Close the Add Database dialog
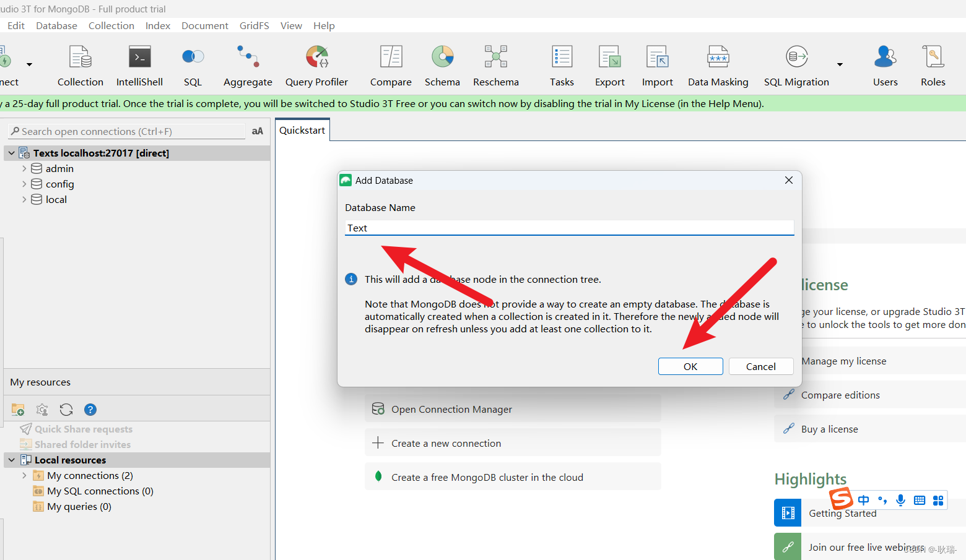The image size is (966, 560). point(788,180)
